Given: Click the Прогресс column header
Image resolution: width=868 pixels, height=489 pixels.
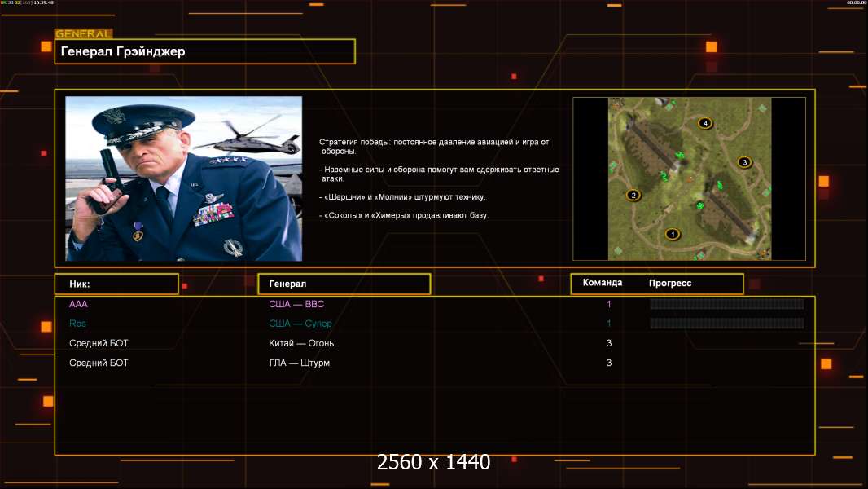Looking at the screenshot, I should click(670, 283).
